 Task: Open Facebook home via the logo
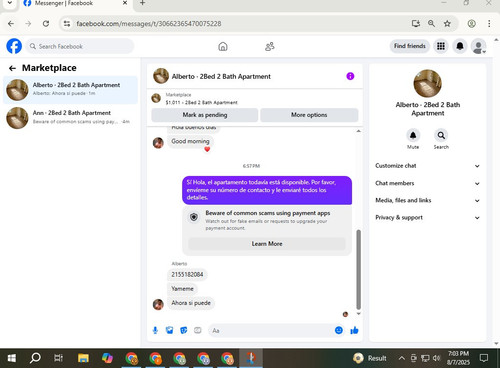click(14, 46)
